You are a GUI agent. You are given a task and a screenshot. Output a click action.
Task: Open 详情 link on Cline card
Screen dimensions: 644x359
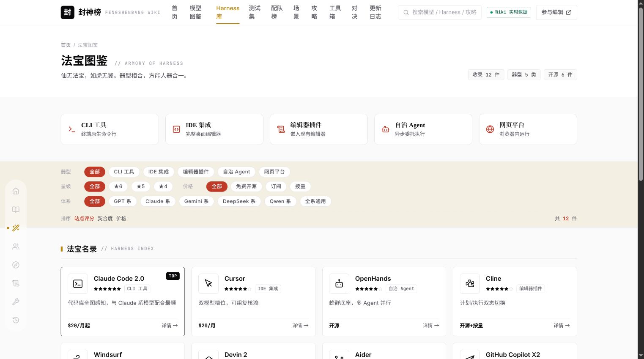pos(562,326)
